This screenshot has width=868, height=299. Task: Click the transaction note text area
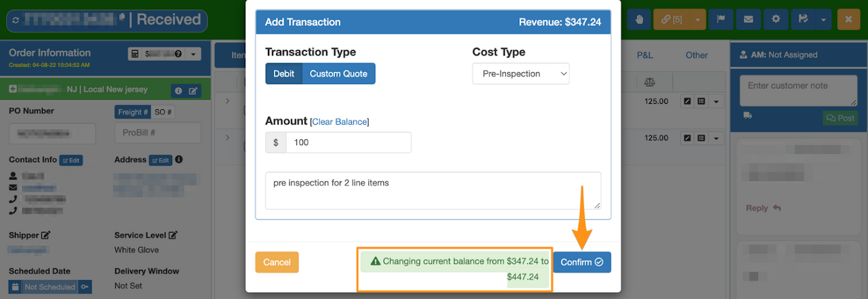[x=433, y=191]
